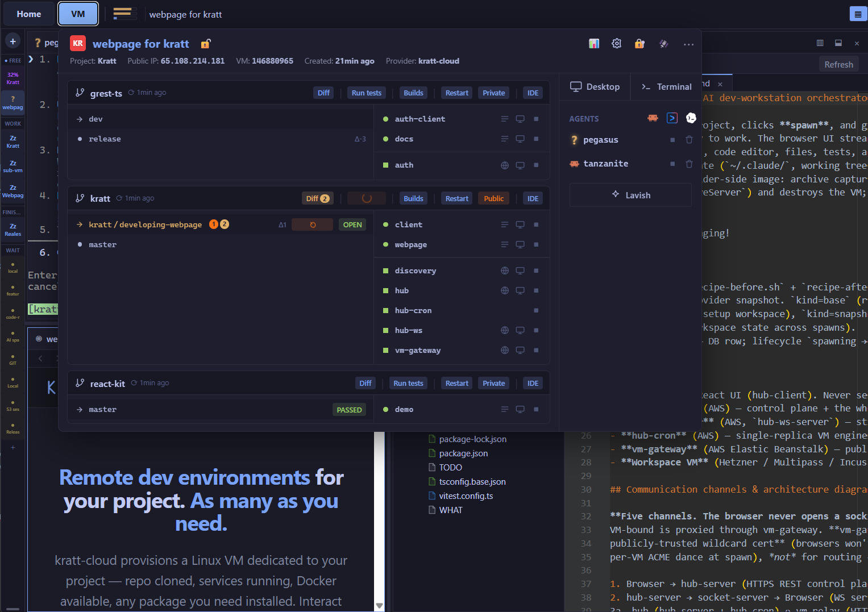Open the three-dots more menu
The width and height of the screenshot is (868, 612).
click(688, 44)
